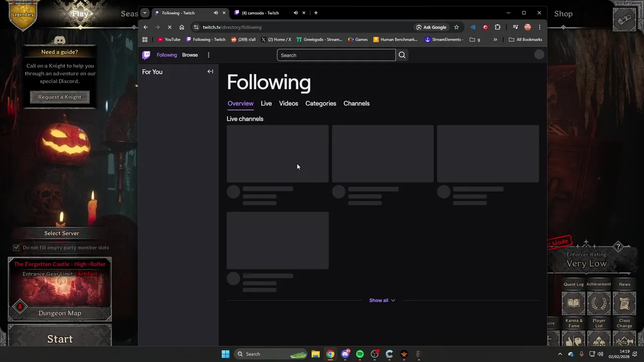Open Chrome media control button
The height and width of the screenshot is (362, 644).
[x=515, y=27]
